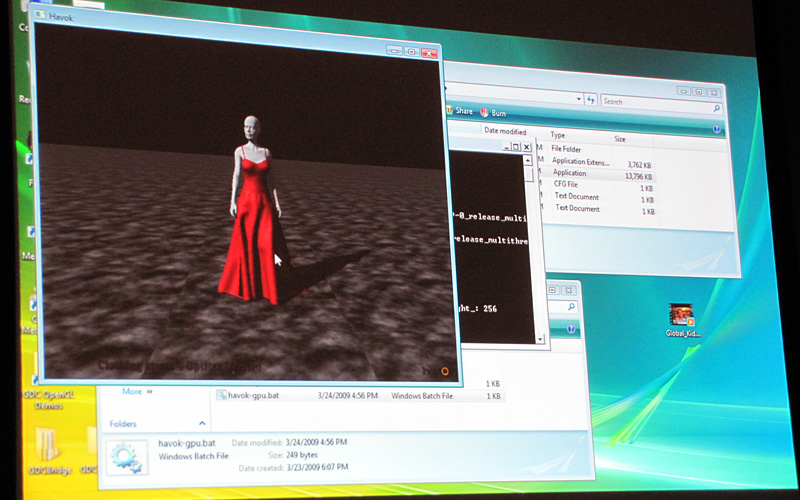Collapse the Folders pane chevron

coord(202,423)
